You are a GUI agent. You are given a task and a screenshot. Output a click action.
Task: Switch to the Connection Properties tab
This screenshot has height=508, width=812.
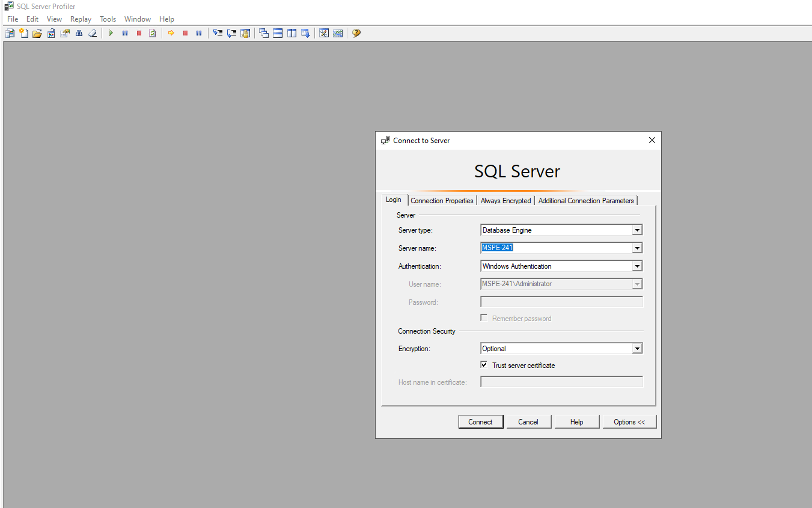click(x=442, y=200)
